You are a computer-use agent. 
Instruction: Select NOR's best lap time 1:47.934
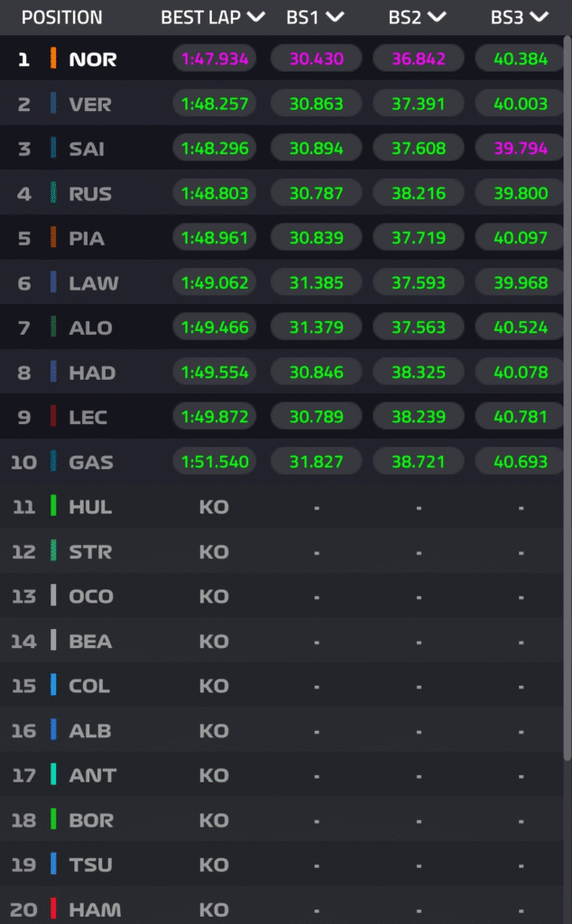(x=215, y=60)
